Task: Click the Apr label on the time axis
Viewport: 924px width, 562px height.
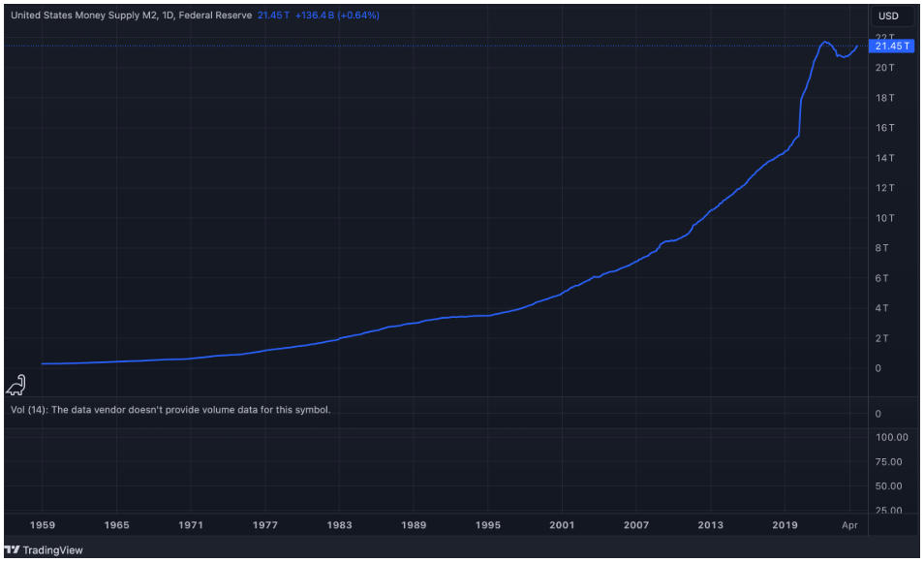Action: point(849,525)
